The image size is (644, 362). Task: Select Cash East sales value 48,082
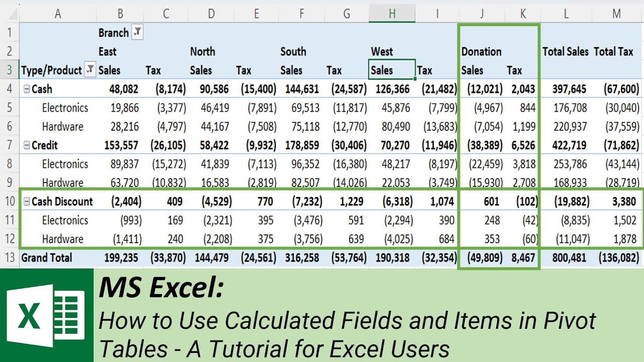(123, 89)
